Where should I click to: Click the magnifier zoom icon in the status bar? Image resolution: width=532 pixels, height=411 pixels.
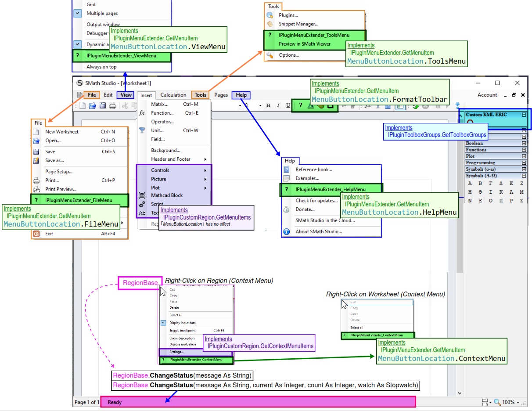point(496,402)
